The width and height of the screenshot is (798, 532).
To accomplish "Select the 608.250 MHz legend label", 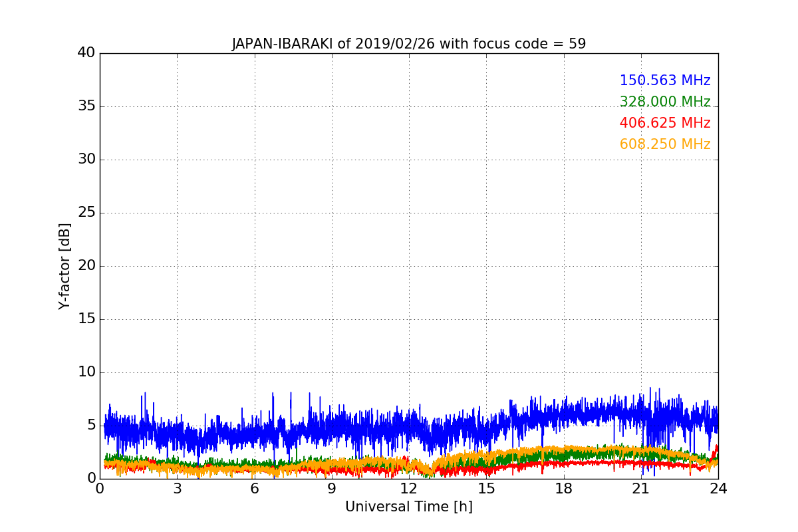I will pos(665,144).
